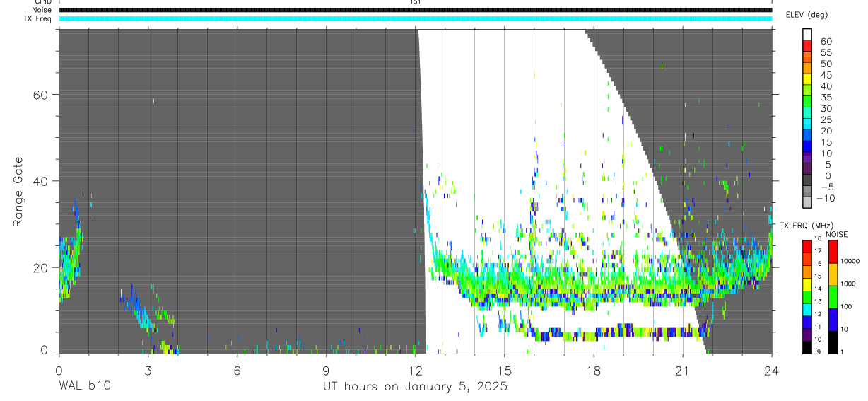868x401 pixels.
Task: Click the 3 UT hour axis label
Action: point(148,371)
